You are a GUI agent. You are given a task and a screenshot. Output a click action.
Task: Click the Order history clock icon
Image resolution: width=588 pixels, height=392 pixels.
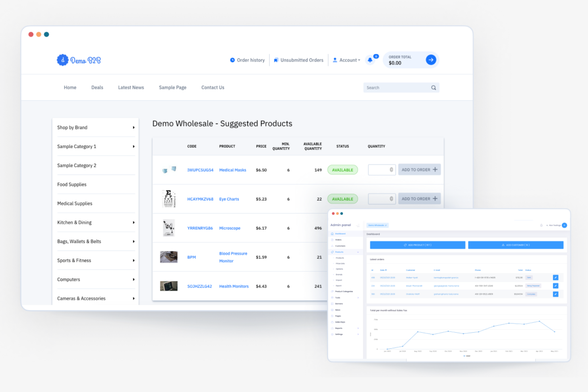tap(232, 60)
